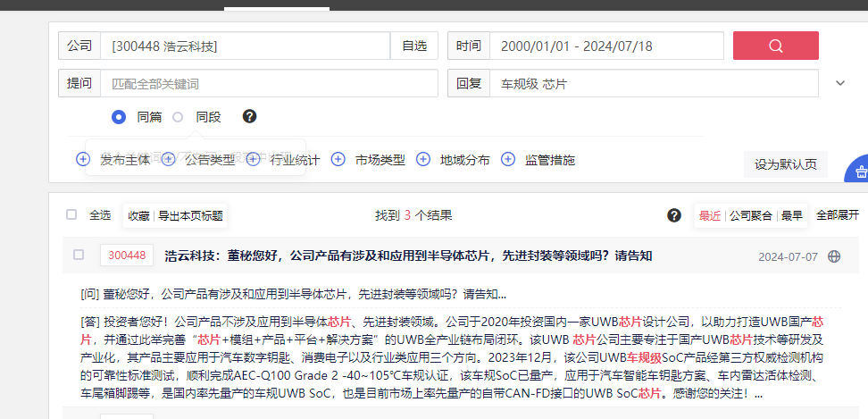Image resolution: width=868 pixels, height=419 pixels.
Task: Click the globe icon on 2024-07-07 result
Action: [834, 256]
